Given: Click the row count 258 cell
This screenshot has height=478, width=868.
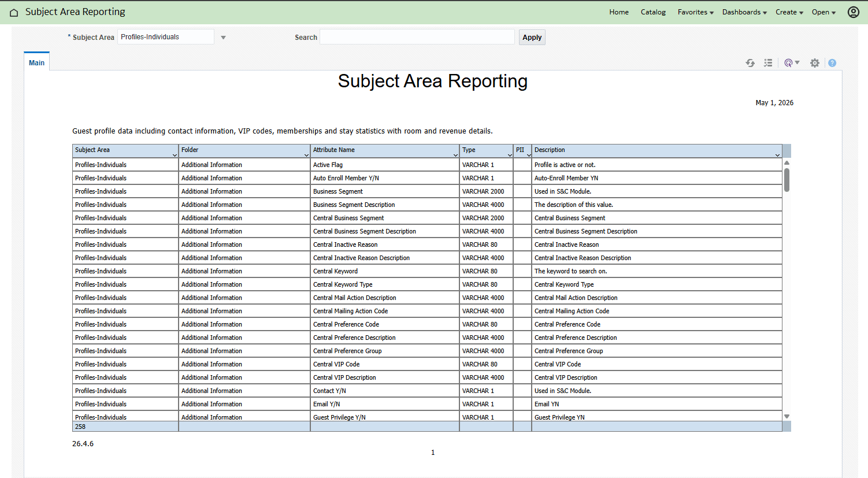Looking at the screenshot, I should tap(125, 427).
